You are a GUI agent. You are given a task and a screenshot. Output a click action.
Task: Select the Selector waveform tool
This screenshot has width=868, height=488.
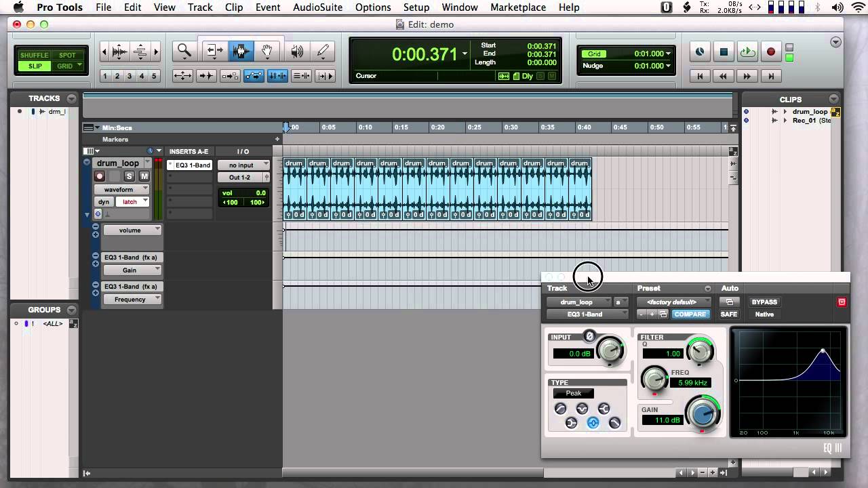click(x=240, y=51)
